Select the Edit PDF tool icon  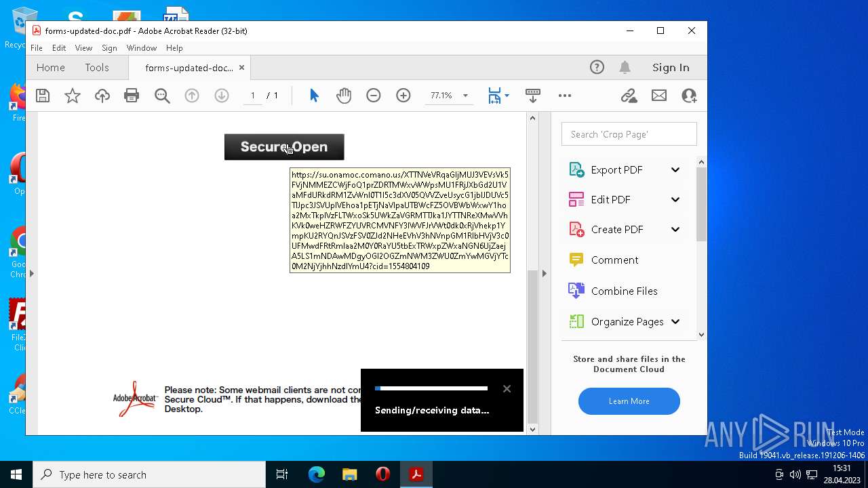pos(576,199)
